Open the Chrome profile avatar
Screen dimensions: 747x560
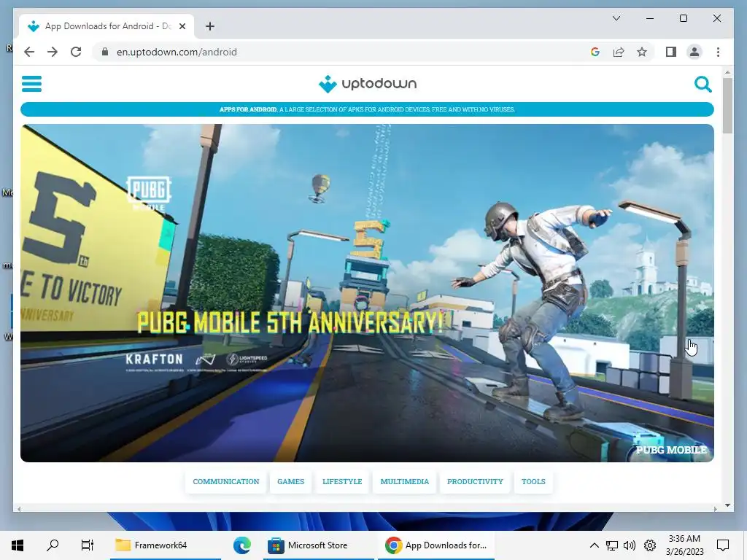(x=694, y=52)
